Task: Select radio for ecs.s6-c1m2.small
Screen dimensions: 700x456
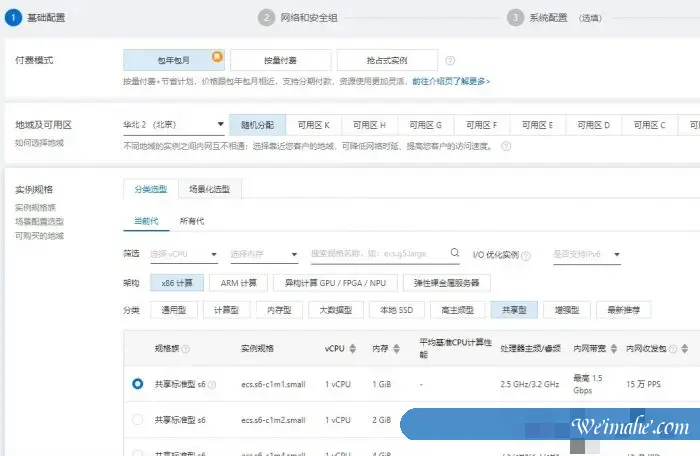Action: [x=138, y=419]
